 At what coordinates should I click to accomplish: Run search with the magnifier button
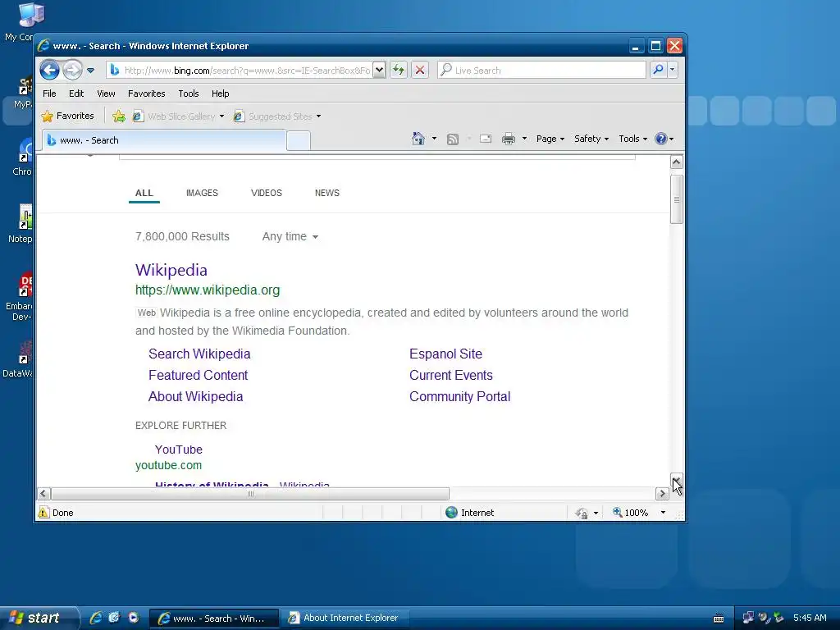658,70
